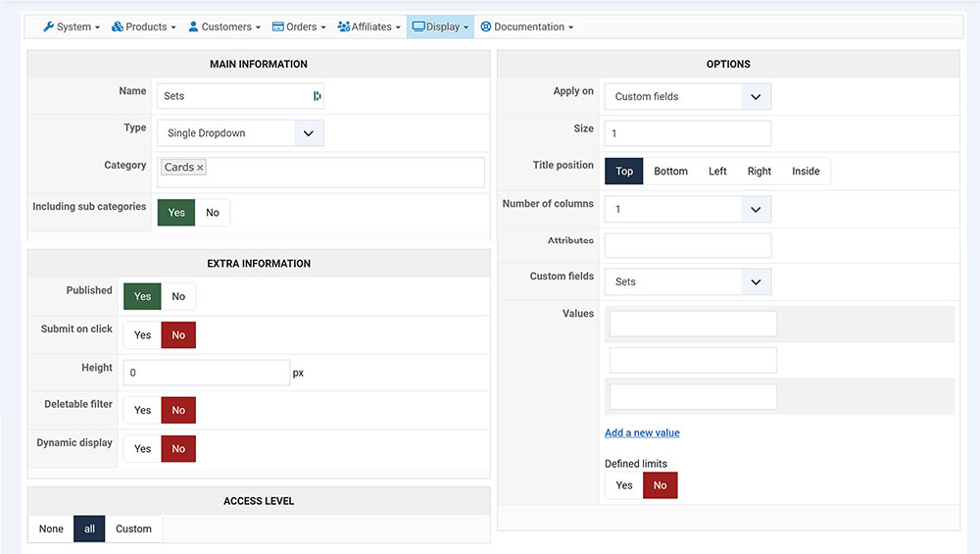The width and height of the screenshot is (980, 554).
Task: Click the icon inside the Name field
Action: point(317,96)
